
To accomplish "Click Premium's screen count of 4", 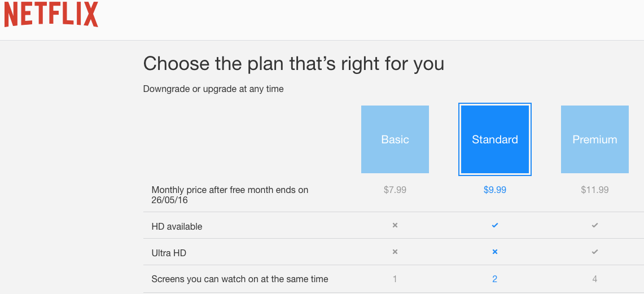I will [x=594, y=279].
